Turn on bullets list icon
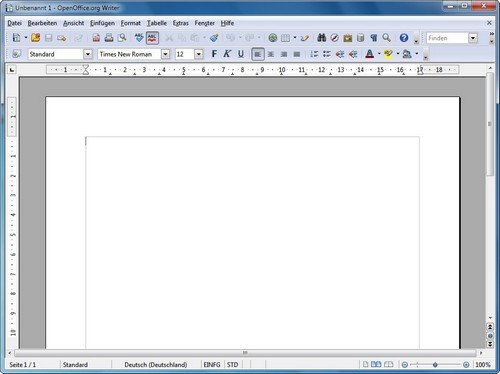Image resolution: width=500 pixels, height=374 pixels. (x=327, y=54)
